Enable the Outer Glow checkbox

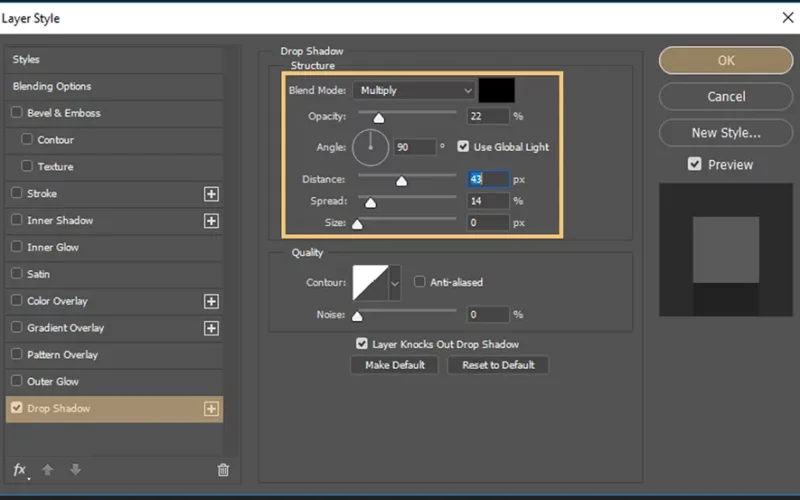click(x=16, y=381)
